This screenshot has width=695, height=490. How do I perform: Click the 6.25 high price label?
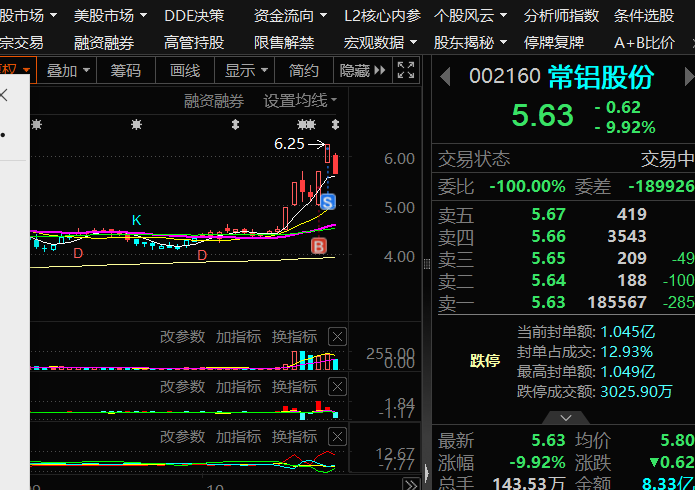pos(289,144)
